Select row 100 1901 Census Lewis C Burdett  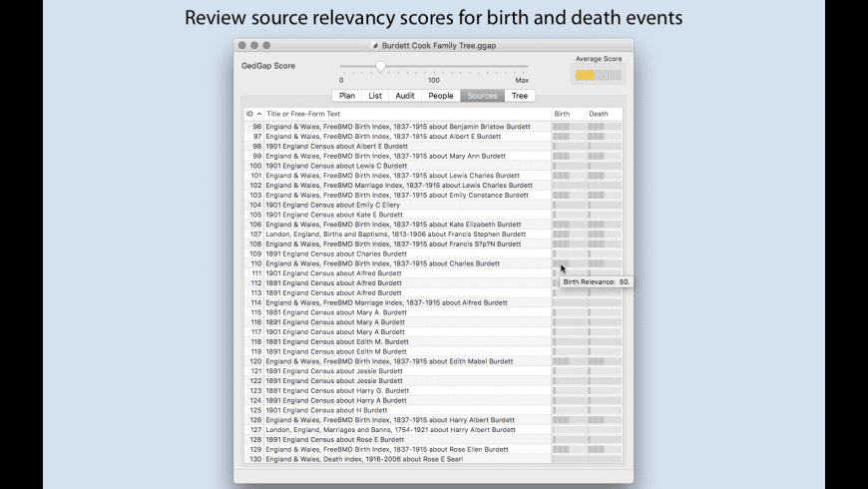[433, 166]
